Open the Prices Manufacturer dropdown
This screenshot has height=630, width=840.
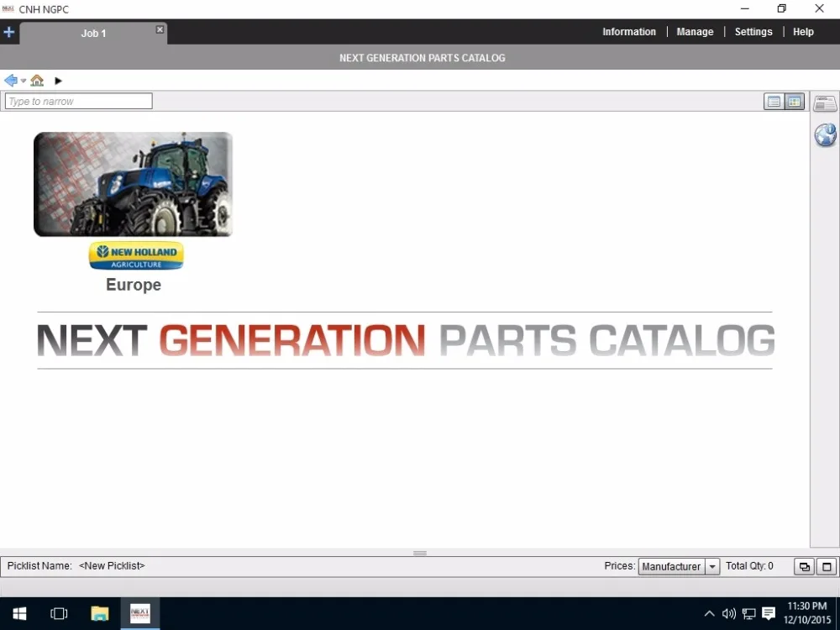711,566
